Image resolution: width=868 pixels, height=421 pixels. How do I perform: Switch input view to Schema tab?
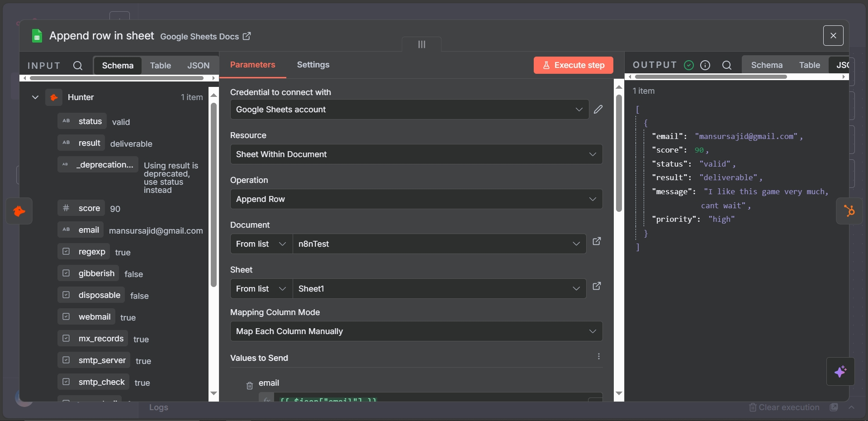[x=118, y=66]
